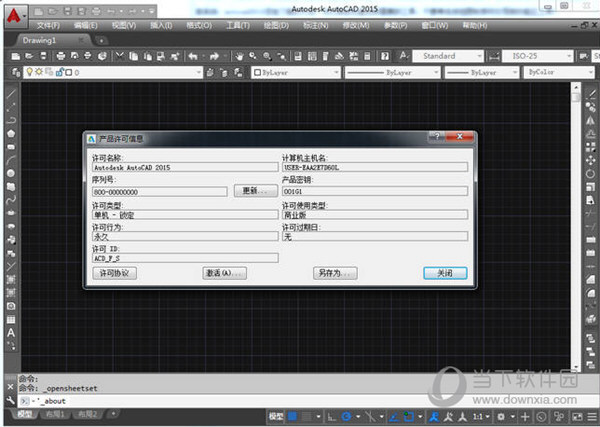Toggle object snap square icon
Screen dimensions: 600x427
point(409,416)
